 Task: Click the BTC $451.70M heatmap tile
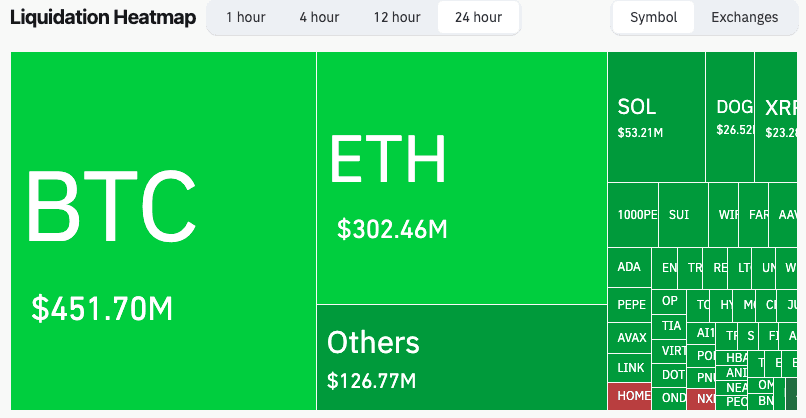[x=163, y=231]
